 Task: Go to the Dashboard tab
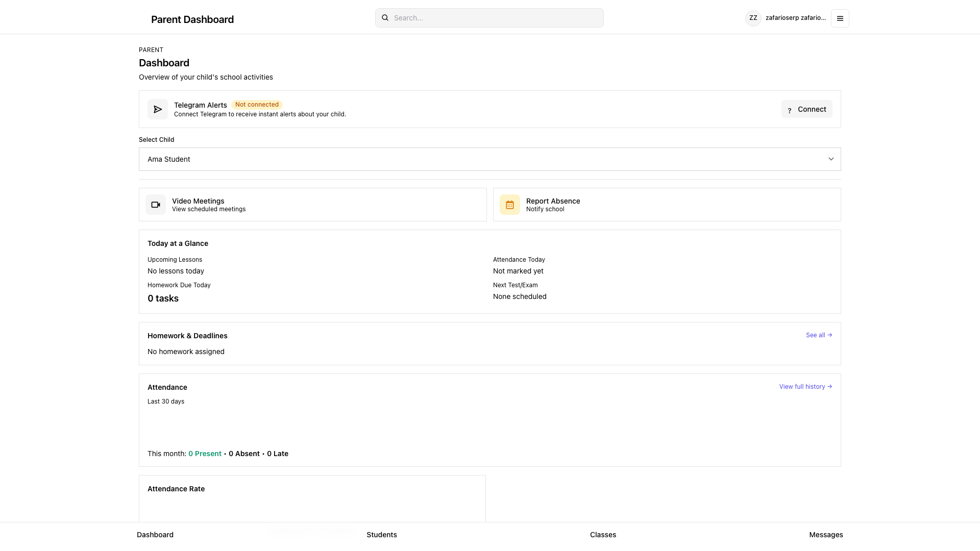tap(155, 535)
